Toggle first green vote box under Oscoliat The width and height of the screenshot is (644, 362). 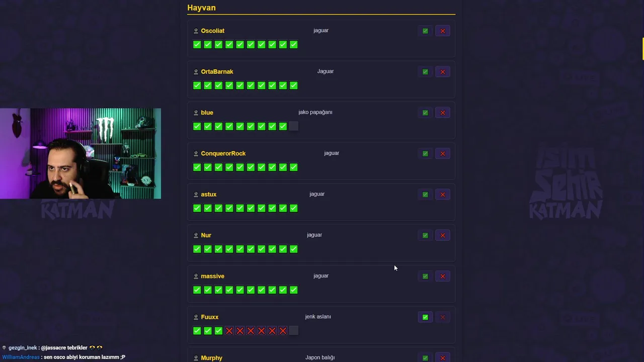pos(197,45)
